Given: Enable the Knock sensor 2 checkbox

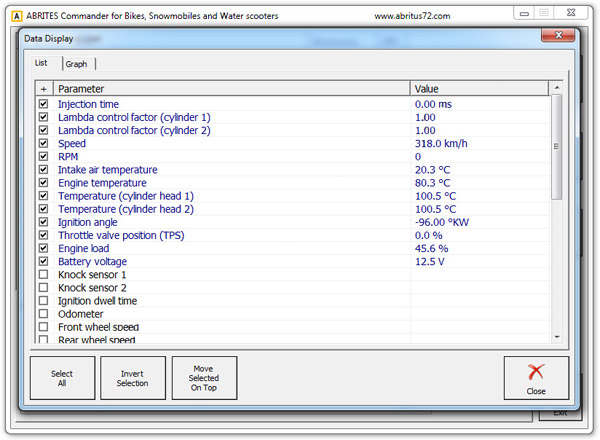Looking at the screenshot, I should pyautogui.click(x=43, y=287).
